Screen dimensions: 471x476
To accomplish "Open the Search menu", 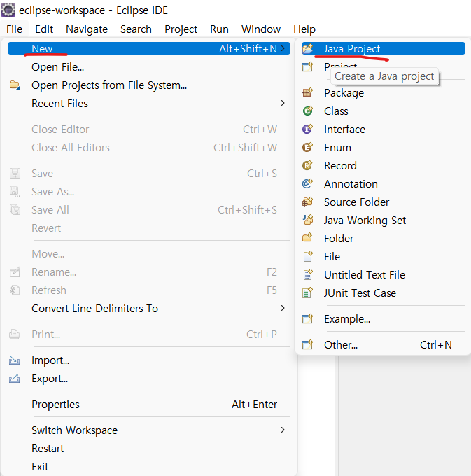I will (x=136, y=29).
